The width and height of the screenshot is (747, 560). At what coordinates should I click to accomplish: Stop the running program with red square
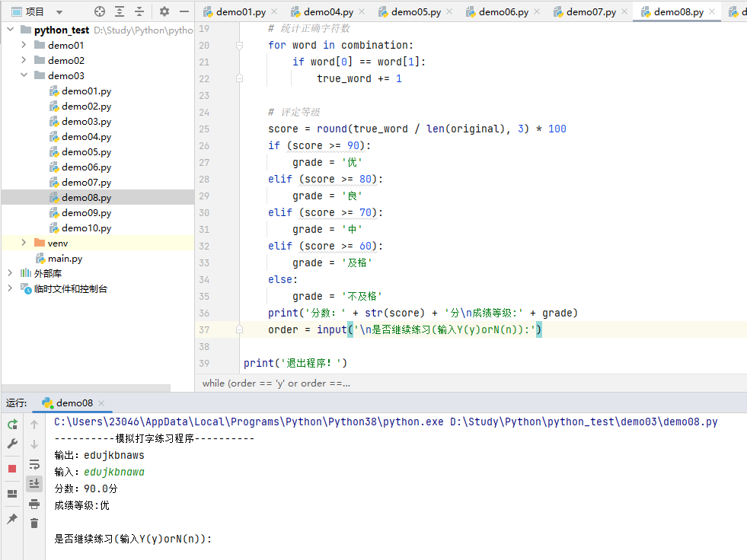click(x=12, y=469)
